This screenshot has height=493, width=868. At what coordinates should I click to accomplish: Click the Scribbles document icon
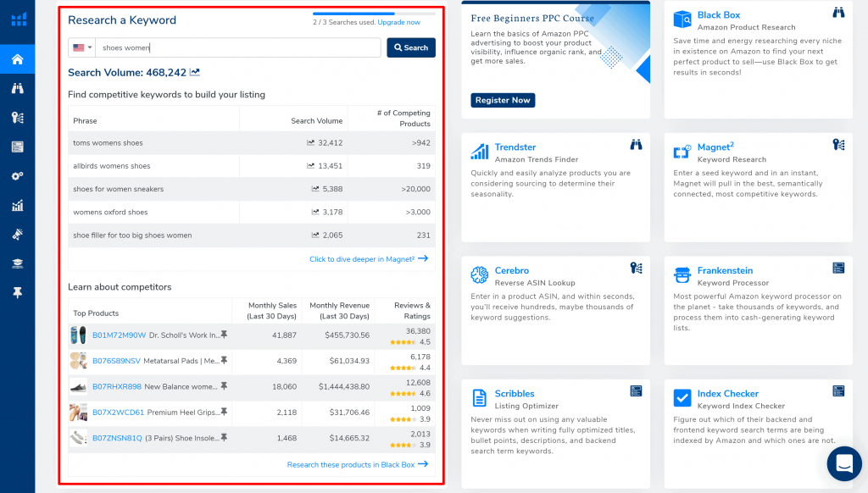(x=480, y=398)
